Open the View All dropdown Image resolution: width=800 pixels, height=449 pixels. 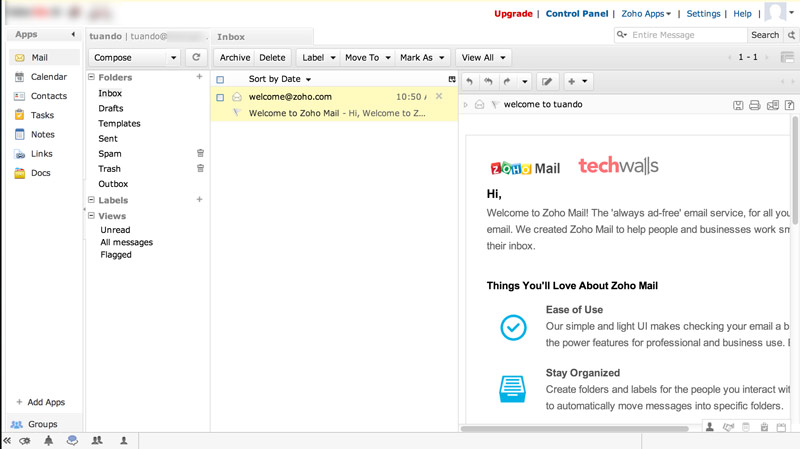pos(483,58)
